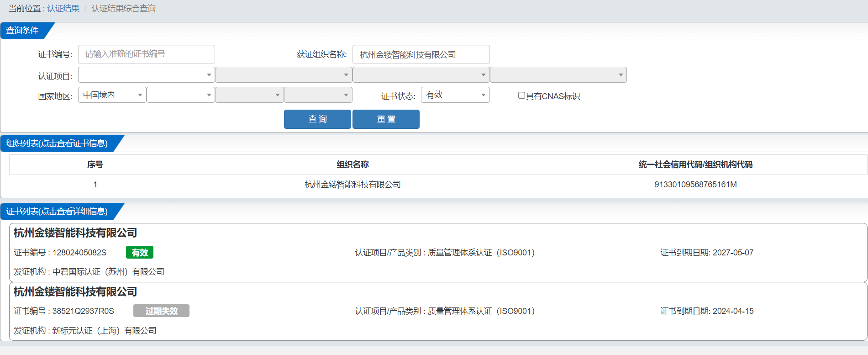Image resolution: width=868 pixels, height=355 pixels.
Task: Click certificate number 38521Q2937R0S
Action: (83, 311)
